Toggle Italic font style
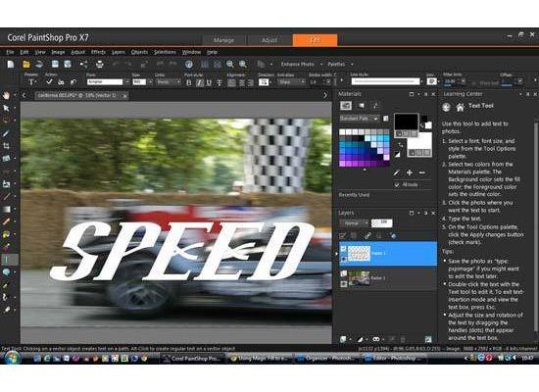 (199, 82)
